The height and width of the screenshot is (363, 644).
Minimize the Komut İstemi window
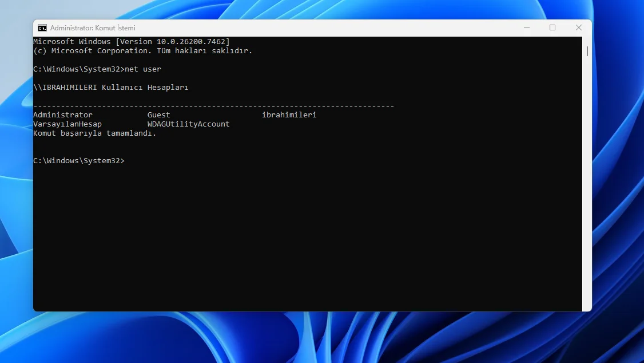click(527, 27)
